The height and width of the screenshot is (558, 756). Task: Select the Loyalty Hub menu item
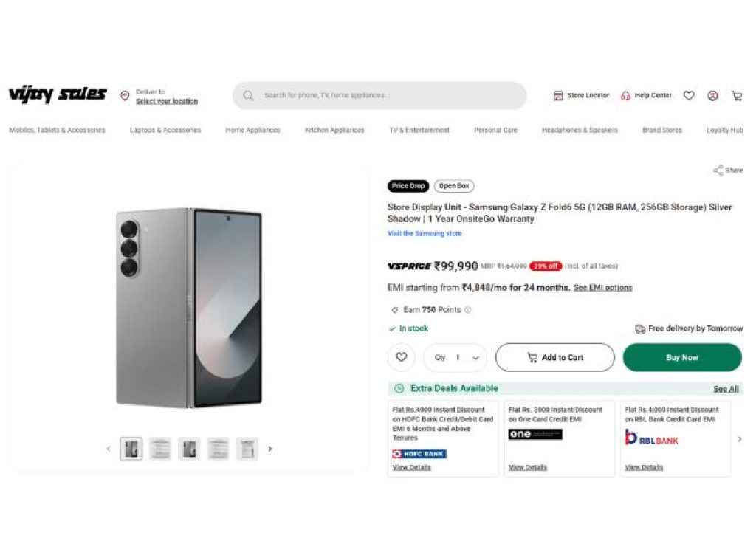tap(724, 130)
